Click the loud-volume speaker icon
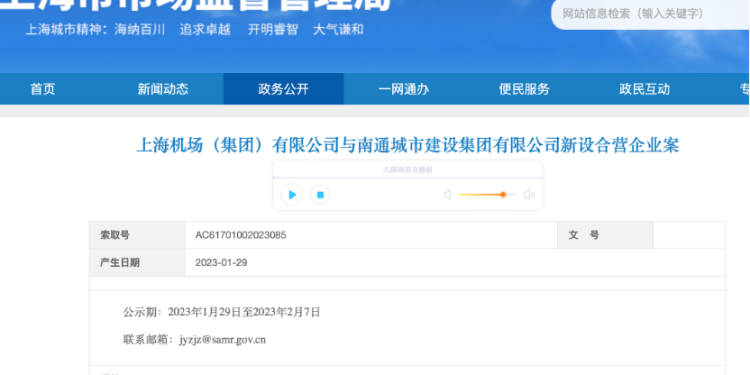This screenshot has height=375, width=750. click(x=529, y=195)
